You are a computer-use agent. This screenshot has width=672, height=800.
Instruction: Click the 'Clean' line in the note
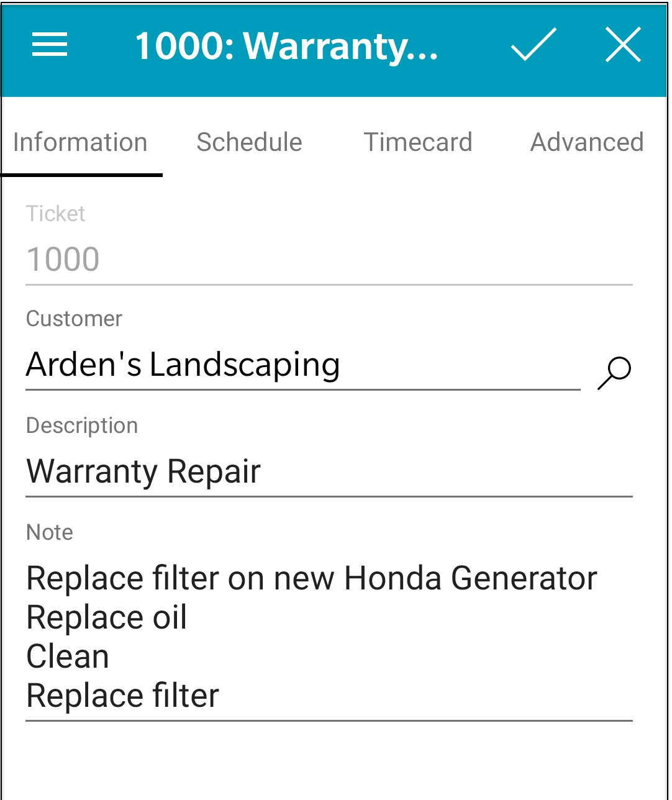68,657
